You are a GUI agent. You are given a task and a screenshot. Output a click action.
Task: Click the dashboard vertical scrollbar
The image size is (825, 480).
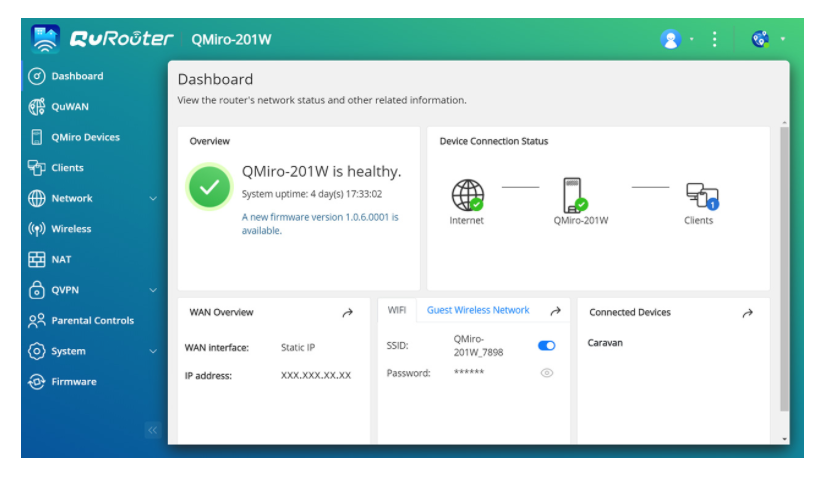pos(784,268)
